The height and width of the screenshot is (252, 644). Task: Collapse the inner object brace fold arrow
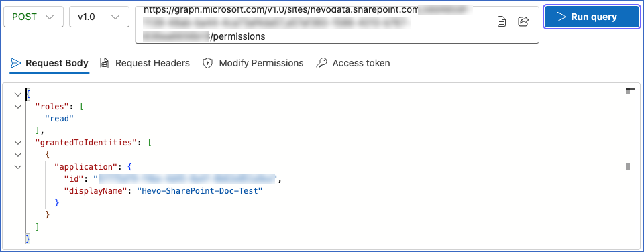click(x=17, y=155)
